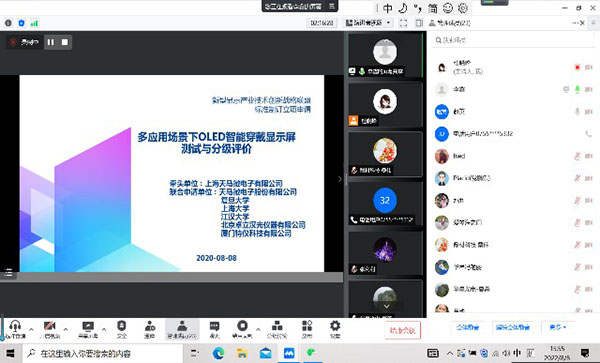The image size is (600, 363).
Task: Toggle the side panel layout icon
Action: tap(419, 23)
